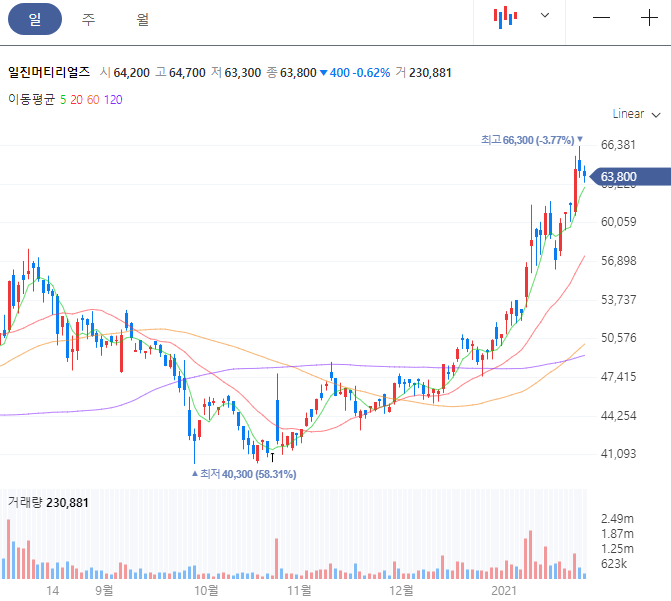The width and height of the screenshot is (671, 601).
Task: Toggle the 5-day moving average line
Action: point(63,100)
